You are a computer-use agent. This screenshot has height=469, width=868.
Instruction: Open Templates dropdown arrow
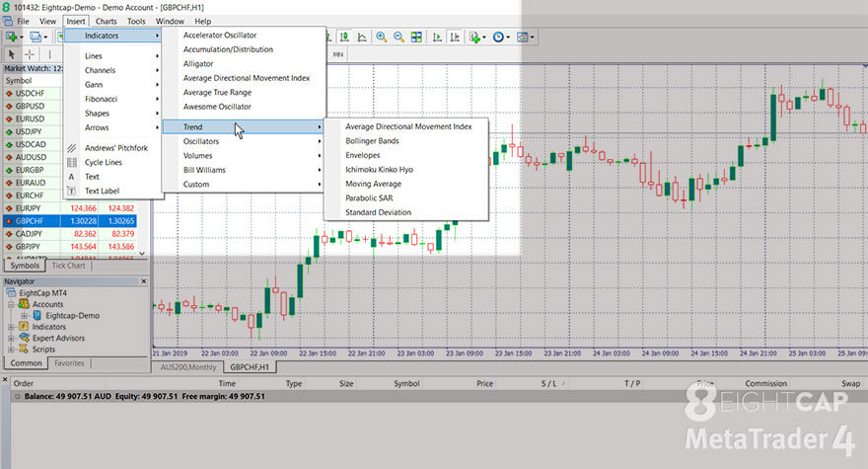pyautogui.click(x=532, y=38)
